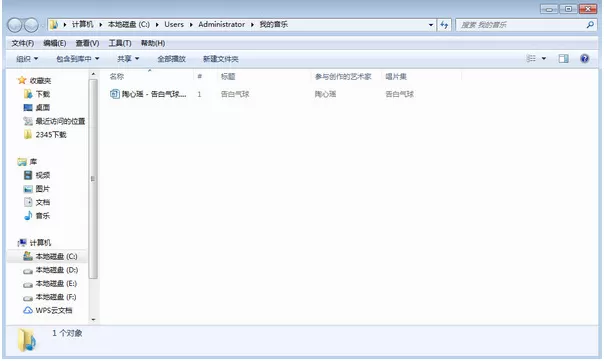Click the music file's icon in list
The image size is (604, 361).
[x=114, y=94]
